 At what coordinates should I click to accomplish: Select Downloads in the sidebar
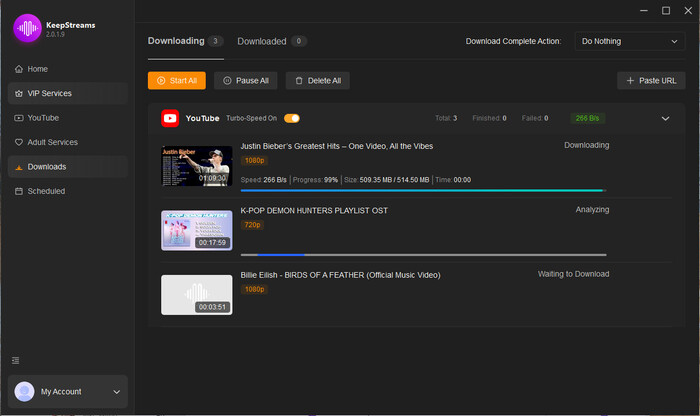68,166
